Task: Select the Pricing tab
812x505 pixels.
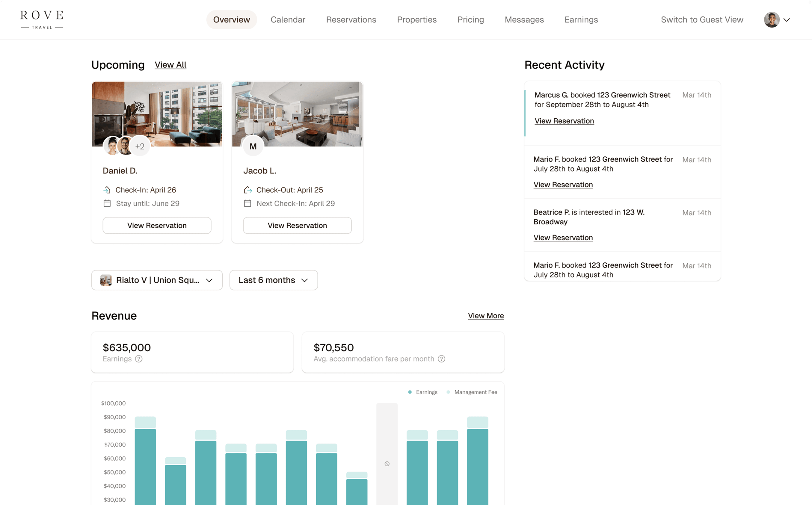Action: (x=471, y=20)
